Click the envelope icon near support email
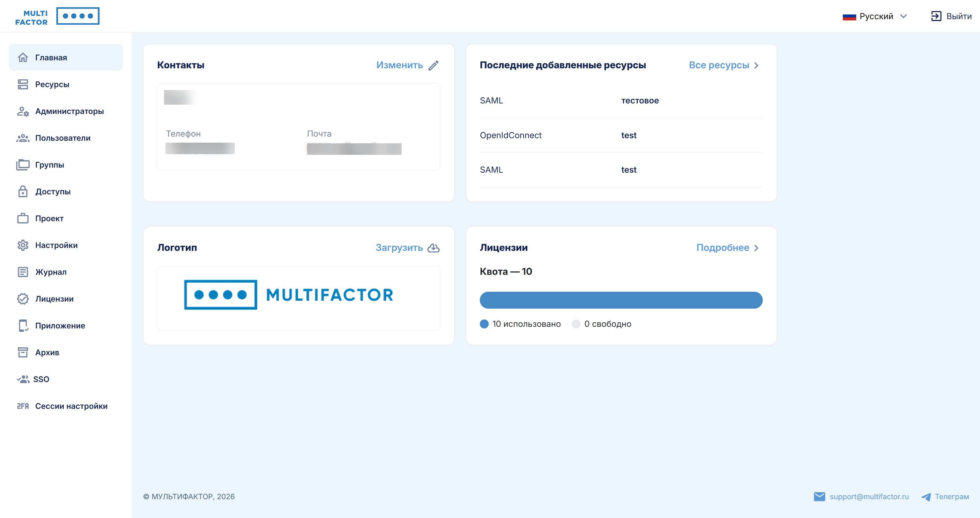 coord(819,496)
